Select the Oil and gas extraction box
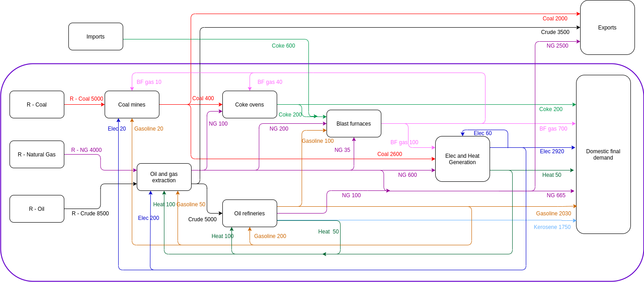This screenshot has height=282, width=644. coord(164,177)
